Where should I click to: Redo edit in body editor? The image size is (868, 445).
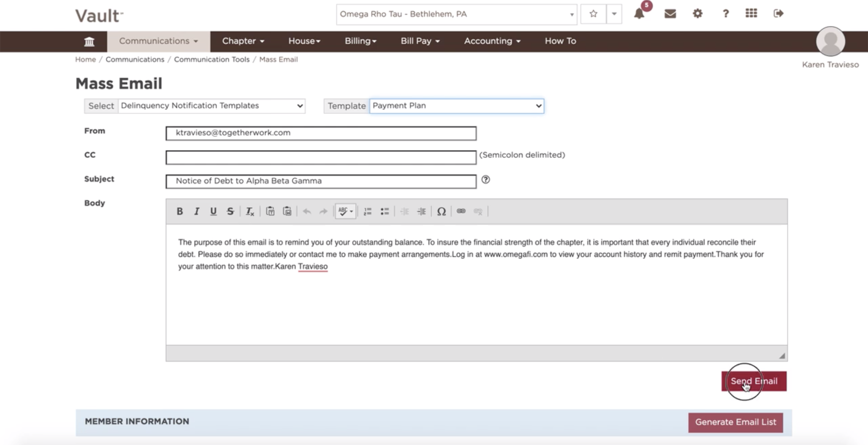click(323, 211)
